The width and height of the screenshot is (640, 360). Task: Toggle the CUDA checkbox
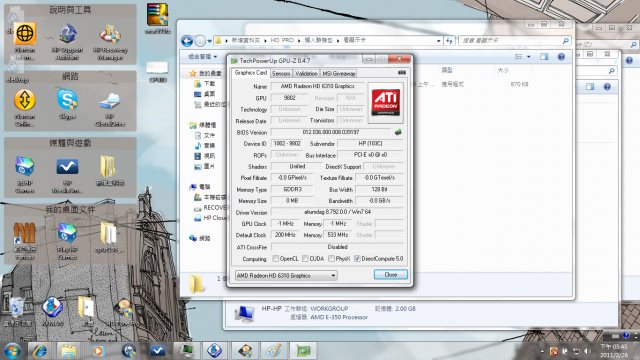click(x=305, y=259)
